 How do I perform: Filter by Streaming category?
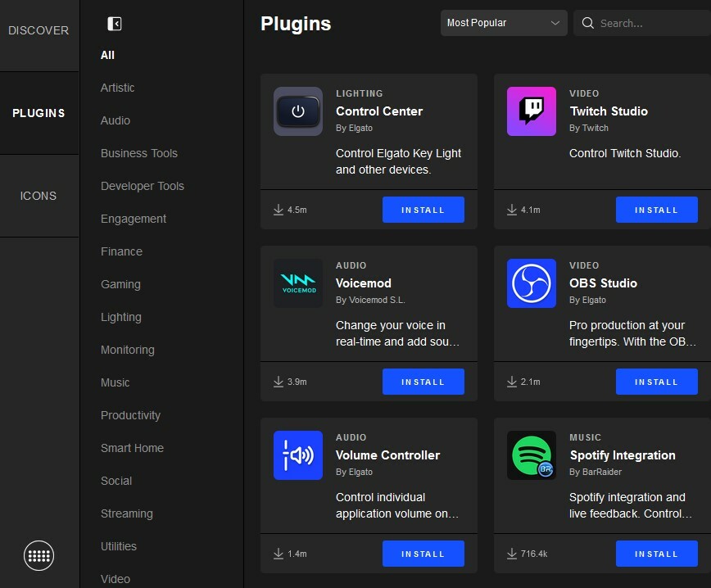coord(126,513)
